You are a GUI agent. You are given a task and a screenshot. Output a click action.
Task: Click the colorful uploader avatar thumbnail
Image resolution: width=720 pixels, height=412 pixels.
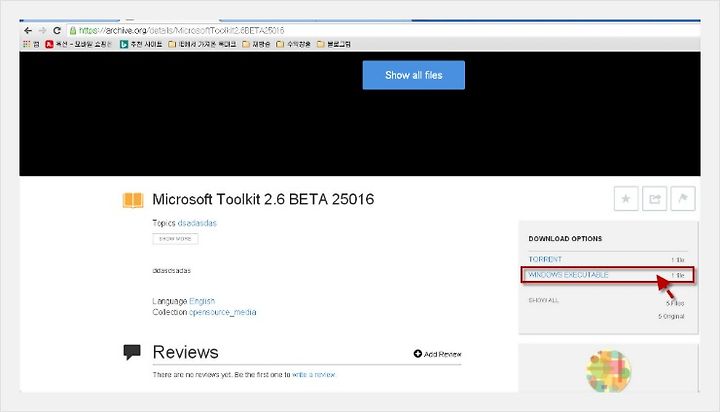click(x=608, y=371)
